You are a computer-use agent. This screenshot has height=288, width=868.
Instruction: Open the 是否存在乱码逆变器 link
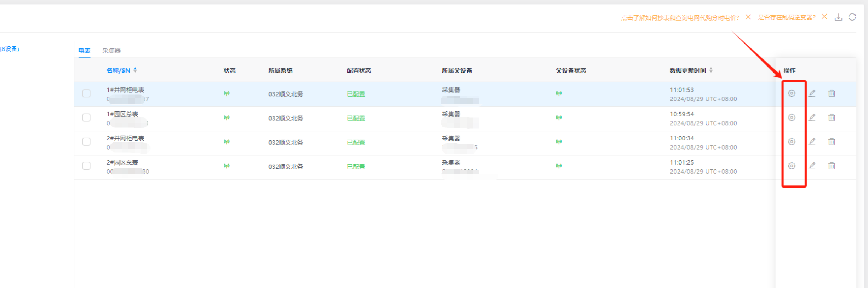pos(787,17)
